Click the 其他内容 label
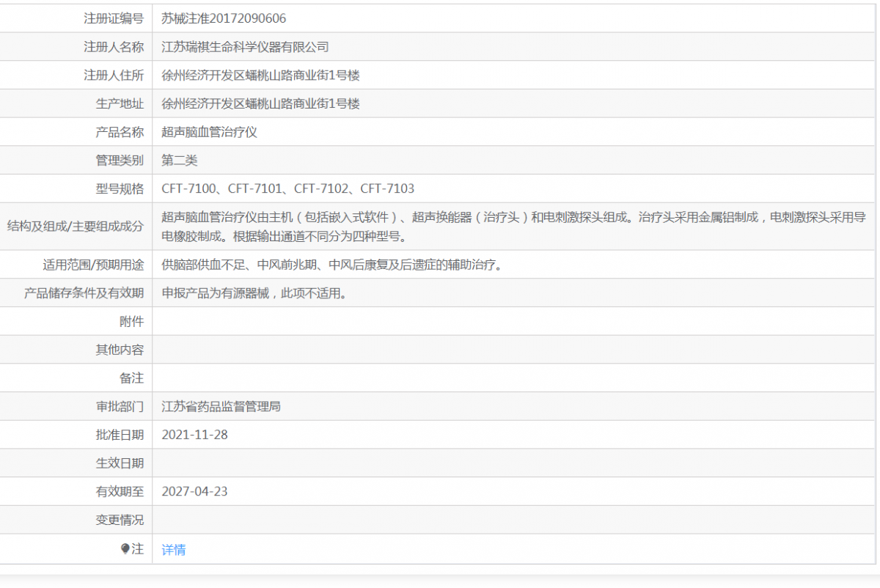The height and width of the screenshot is (588, 880). tap(120, 350)
